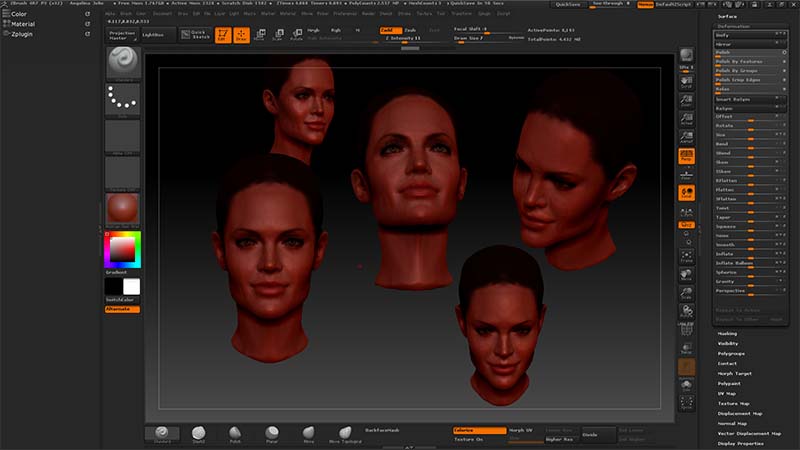Open the Color palette in left tray
Viewport: 800px width, 450px height.
(19, 14)
